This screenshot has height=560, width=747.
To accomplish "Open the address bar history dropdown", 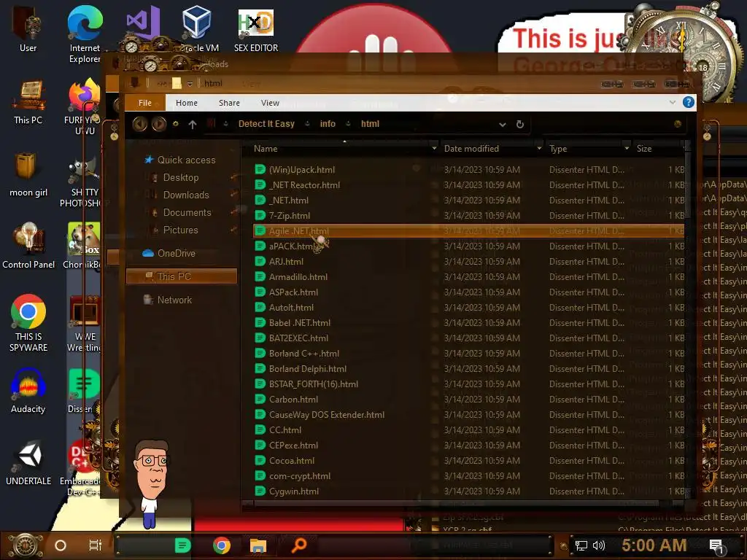I will click(502, 125).
